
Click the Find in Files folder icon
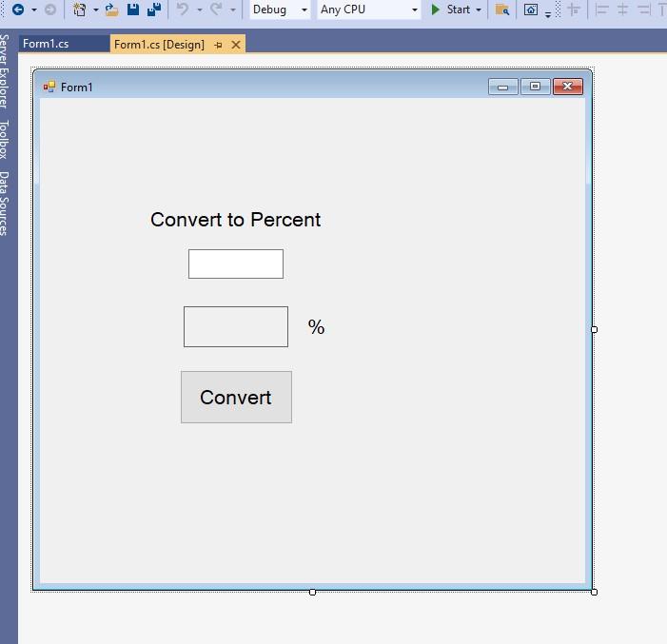point(502,10)
